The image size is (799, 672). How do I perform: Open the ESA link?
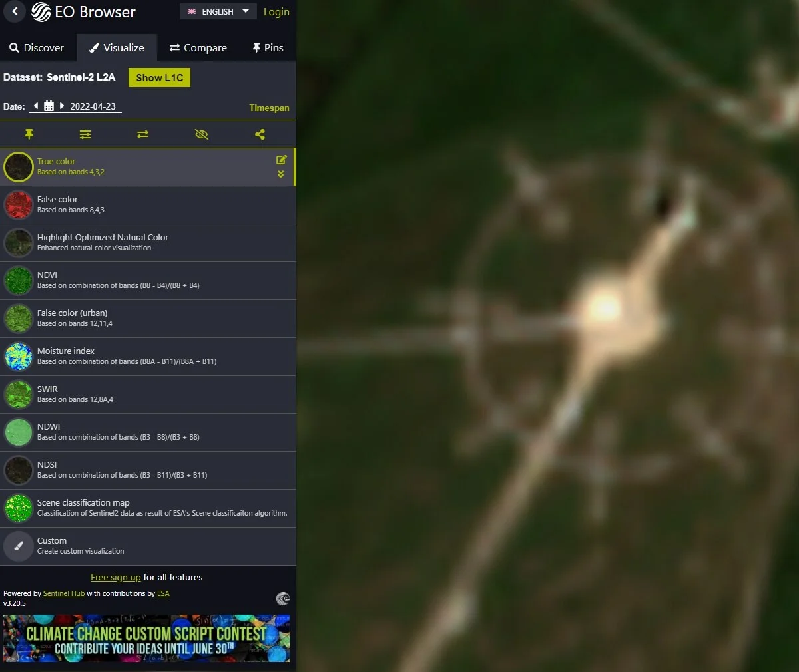pos(163,593)
